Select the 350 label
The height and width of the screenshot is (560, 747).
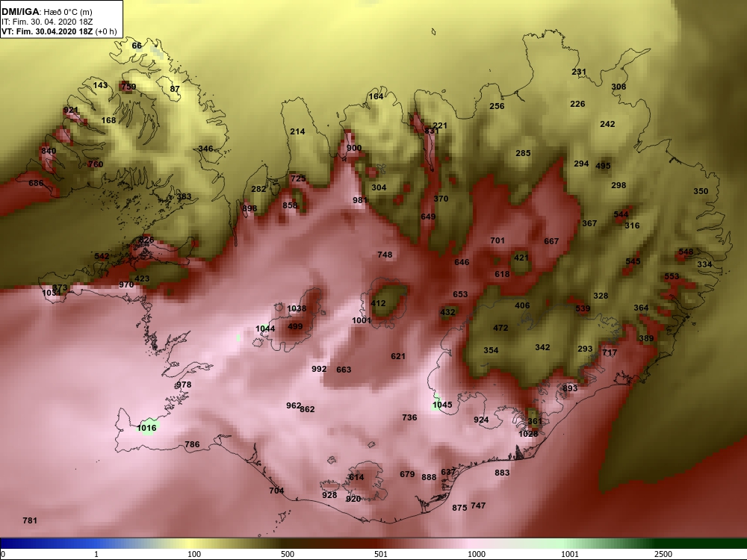pyautogui.click(x=701, y=191)
